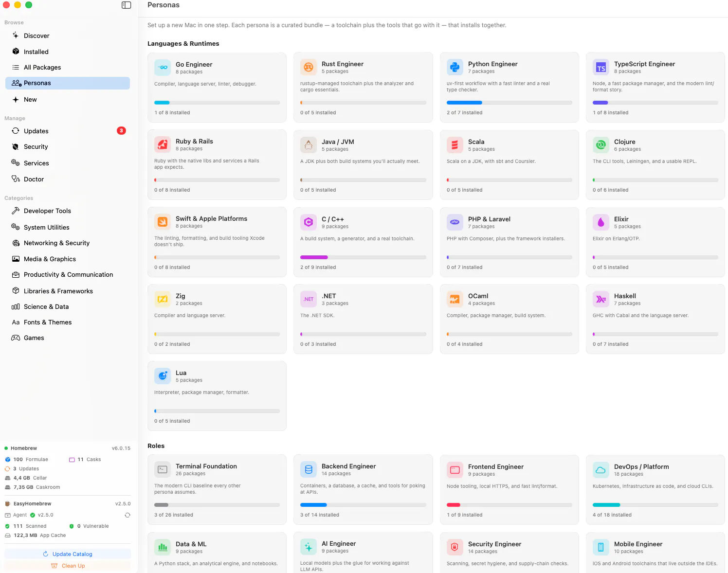Viewport: 728px width, 573px height.
Task: Click the Go Engineer persona icon
Action: click(163, 68)
